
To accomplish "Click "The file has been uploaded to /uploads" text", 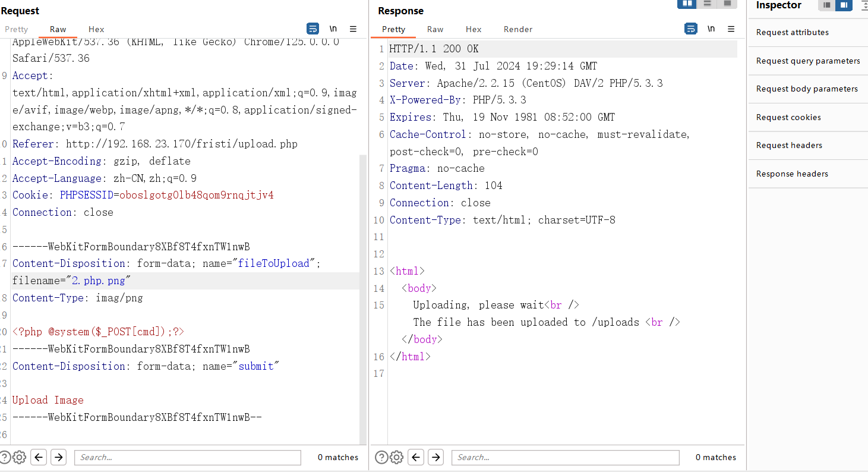I will [526, 322].
